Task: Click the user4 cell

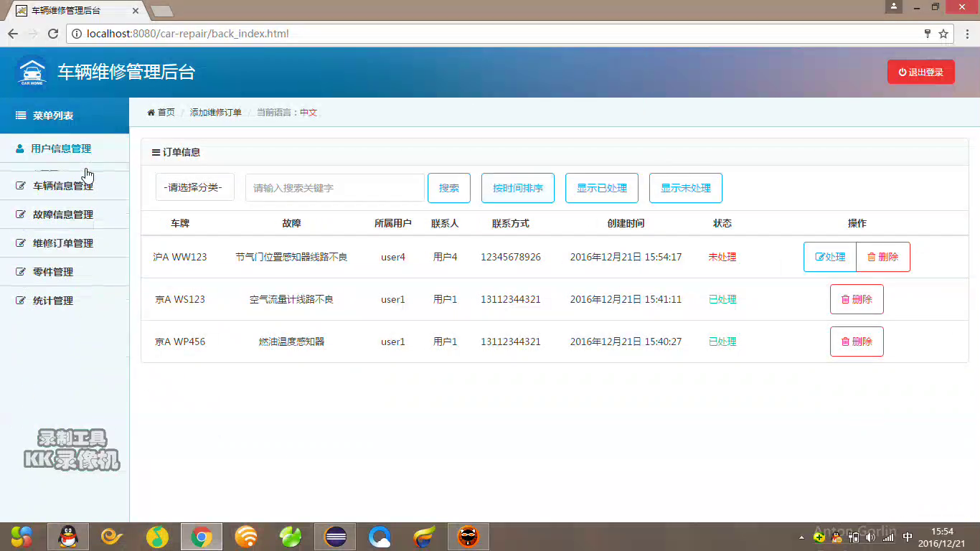Action: pos(393,257)
